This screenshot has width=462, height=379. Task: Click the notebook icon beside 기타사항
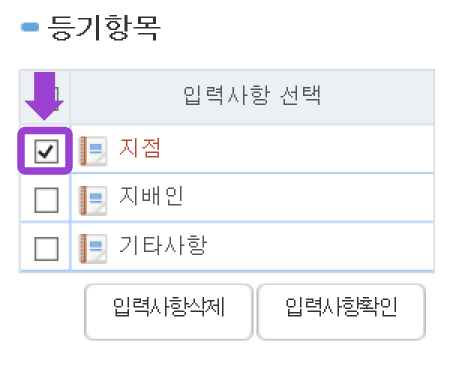point(93,248)
